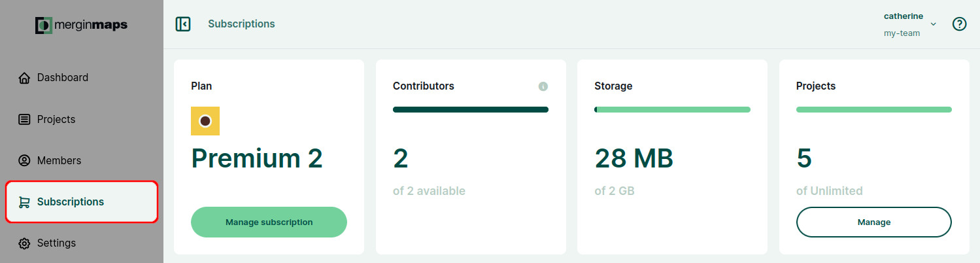
Task: Collapse sidebar with the panel toggle icon
Action: click(x=183, y=24)
